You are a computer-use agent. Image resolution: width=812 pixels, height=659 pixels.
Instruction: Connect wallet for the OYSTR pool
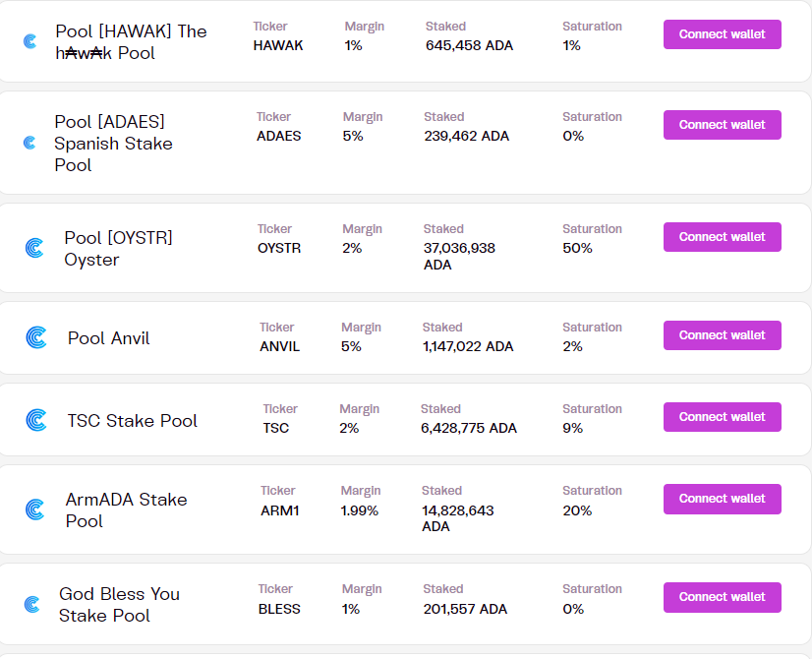[x=722, y=237]
